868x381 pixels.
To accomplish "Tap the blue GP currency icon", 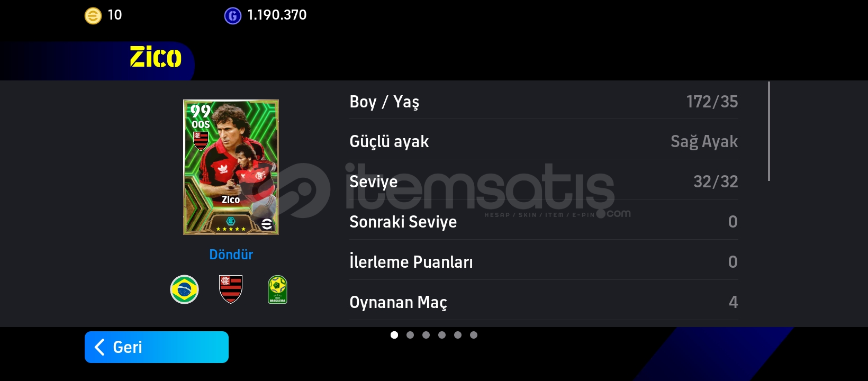I will (x=233, y=16).
